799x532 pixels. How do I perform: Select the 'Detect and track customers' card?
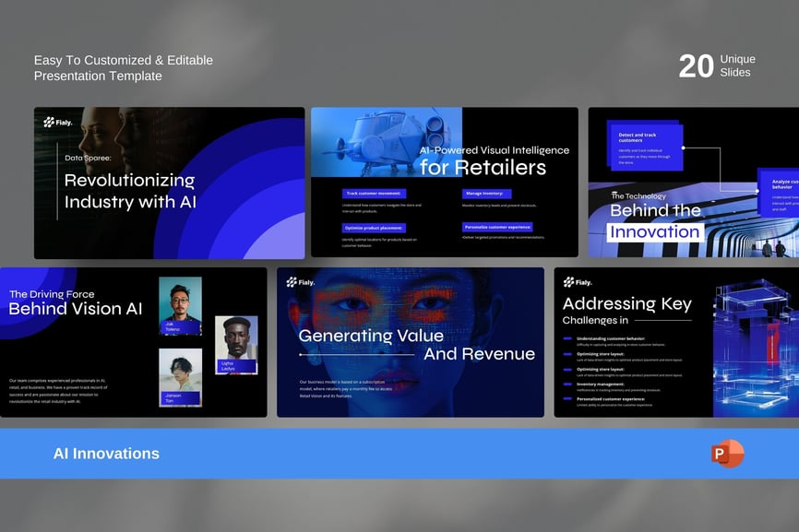point(646,148)
